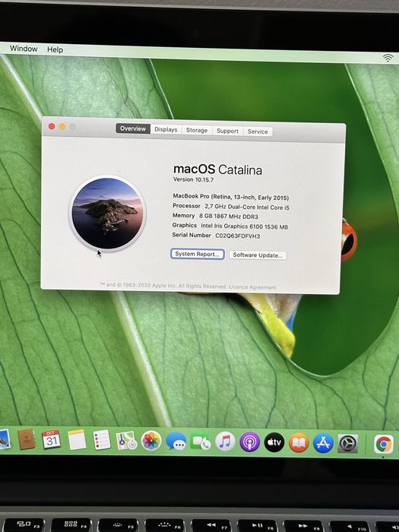Close the About This Mac window
Viewport: 399px width, 532px height.
click(52, 126)
